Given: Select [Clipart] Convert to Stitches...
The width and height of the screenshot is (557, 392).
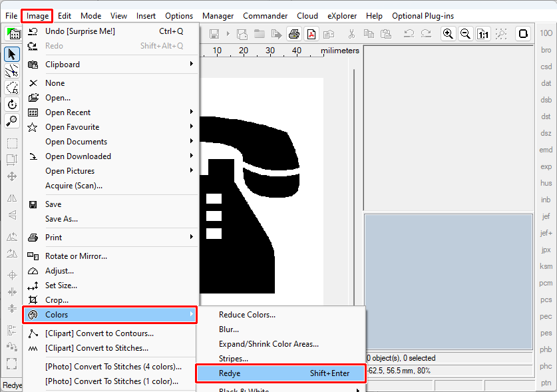Looking at the screenshot, I should click(110, 348).
